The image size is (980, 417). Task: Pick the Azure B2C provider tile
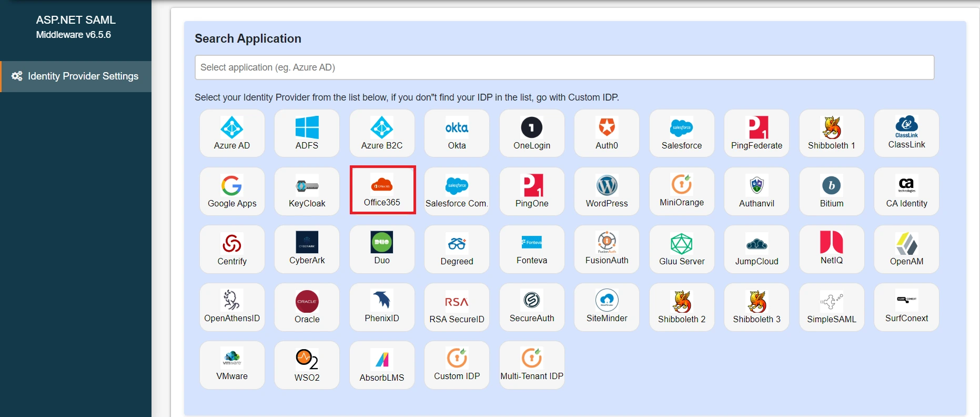(382, 133)
